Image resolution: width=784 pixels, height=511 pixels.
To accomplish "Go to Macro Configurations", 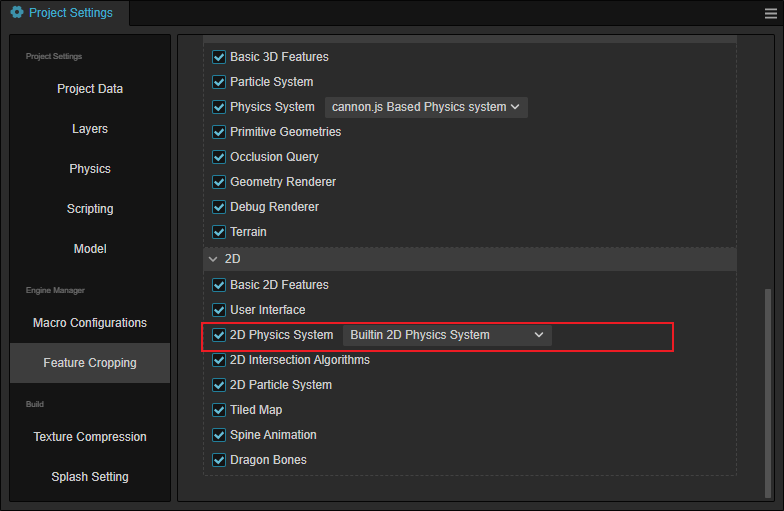I will click(x=90, y=323).
